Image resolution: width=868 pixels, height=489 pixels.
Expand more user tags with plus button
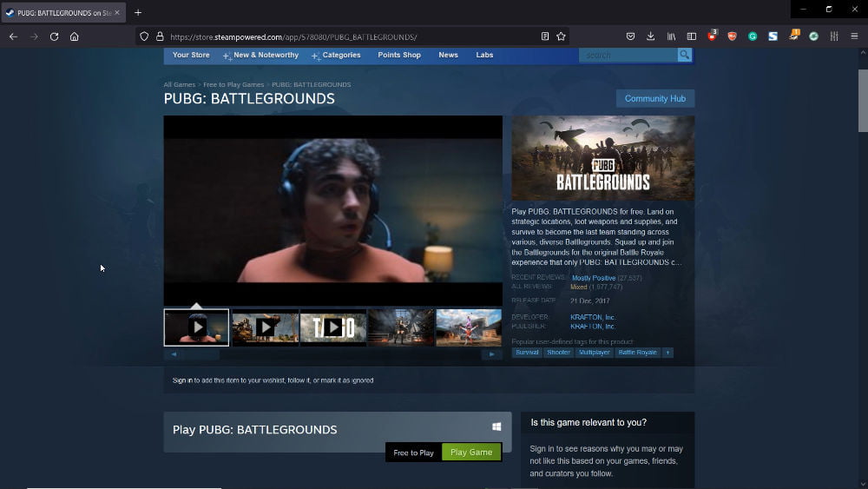[x=667, y=353]
